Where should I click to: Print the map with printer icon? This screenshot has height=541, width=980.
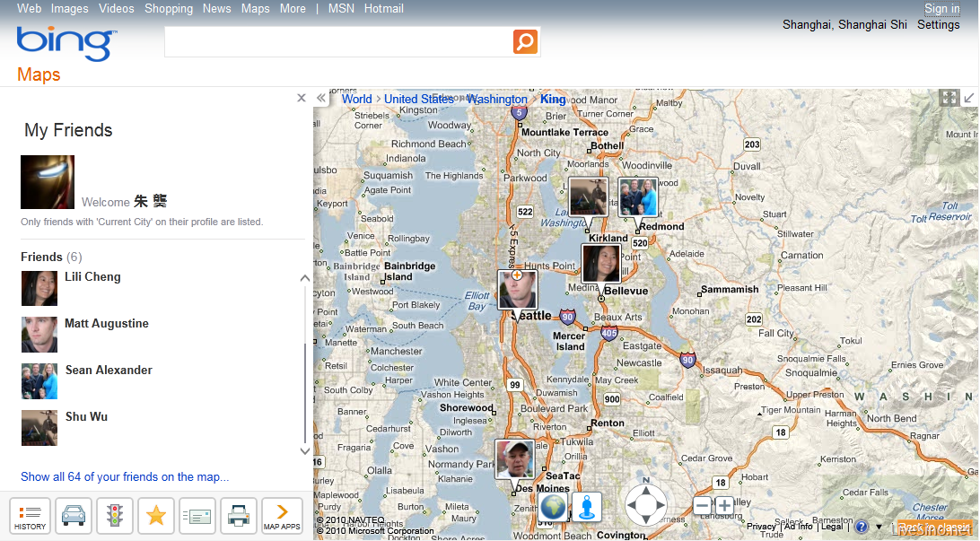click(x=239, y=516)
